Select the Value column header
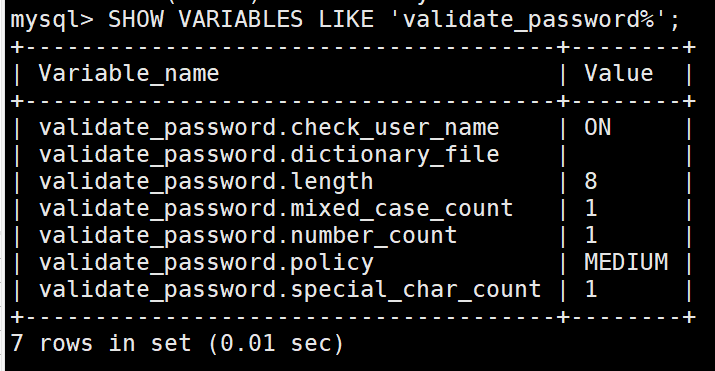715x371 pixels. [x=619, y=73]
